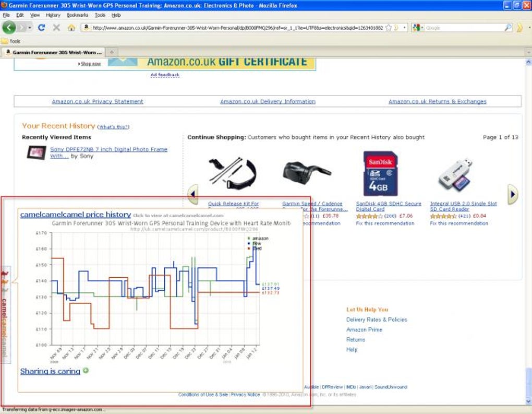Open the Privacy Notice footer link
This screenshot has height=414, width=532.
point(245,395)
